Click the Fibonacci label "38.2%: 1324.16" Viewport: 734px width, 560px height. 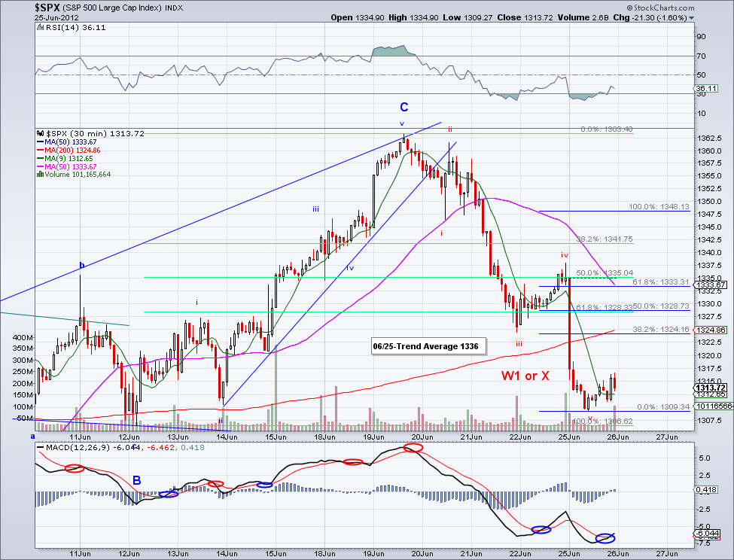click(661, 330)
